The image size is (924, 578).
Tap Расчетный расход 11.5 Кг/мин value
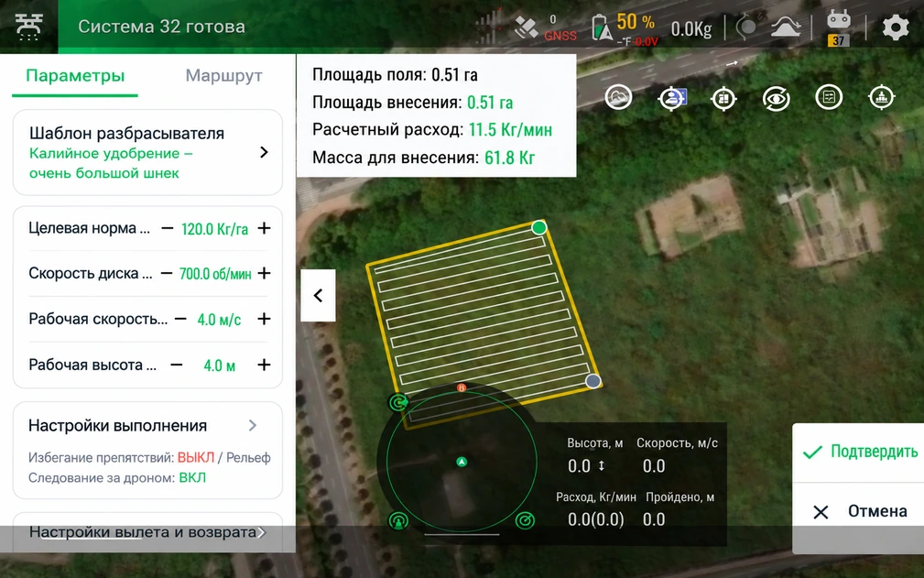[510, 130]
